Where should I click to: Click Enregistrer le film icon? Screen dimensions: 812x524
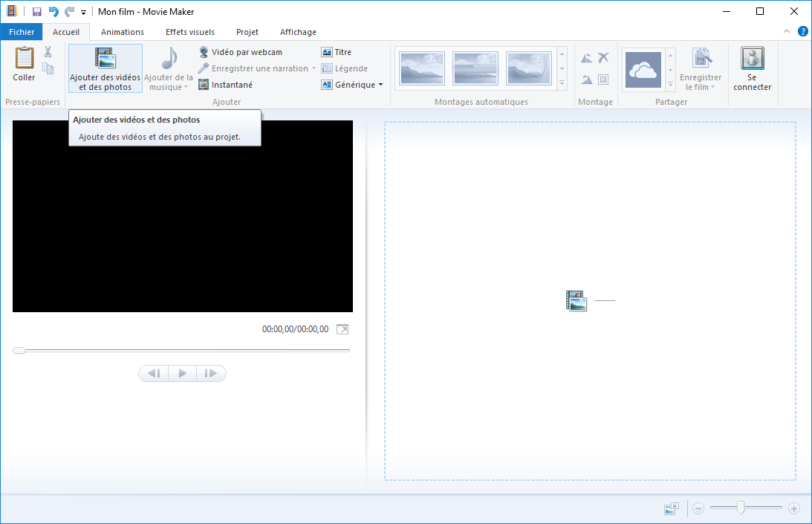[x=702, y=58]
